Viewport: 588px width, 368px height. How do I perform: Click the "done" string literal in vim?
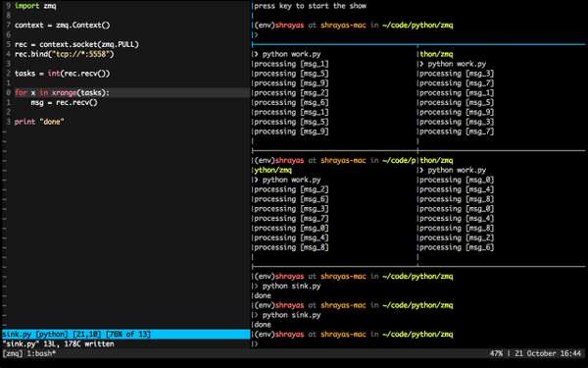pos(52,122)
